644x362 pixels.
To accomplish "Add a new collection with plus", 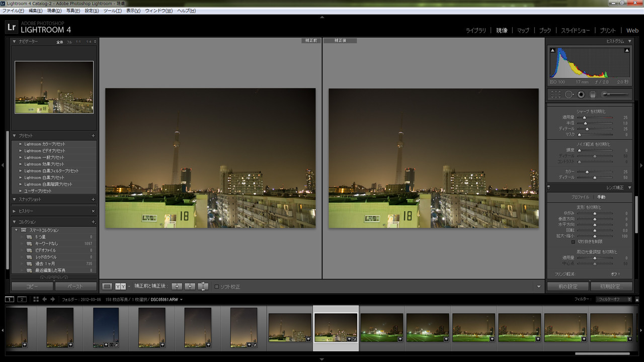I will (93, 222).
